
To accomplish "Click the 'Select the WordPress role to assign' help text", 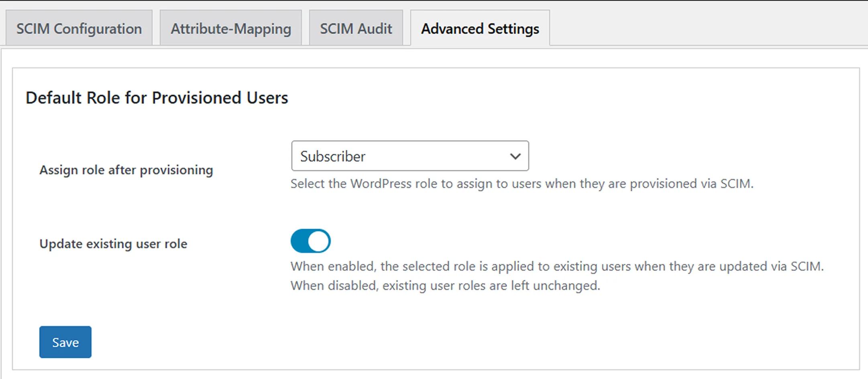I will [522, 183].
